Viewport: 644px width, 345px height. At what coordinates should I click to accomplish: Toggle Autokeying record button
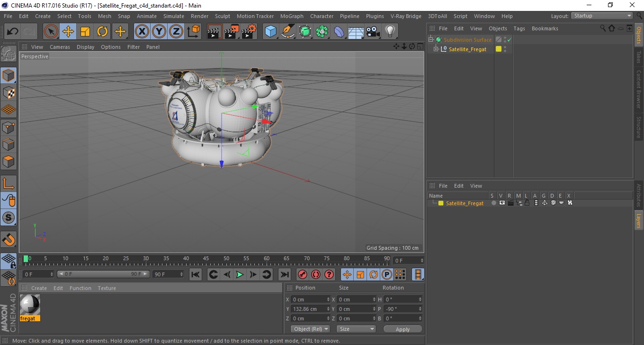[x=315, y=274]
